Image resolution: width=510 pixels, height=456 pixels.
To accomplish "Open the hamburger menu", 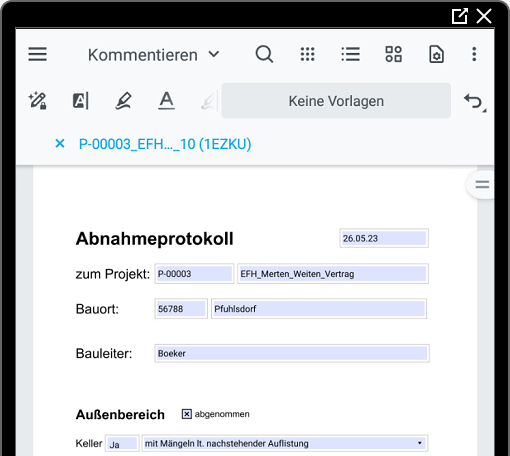I will click(x=37, y=54).
